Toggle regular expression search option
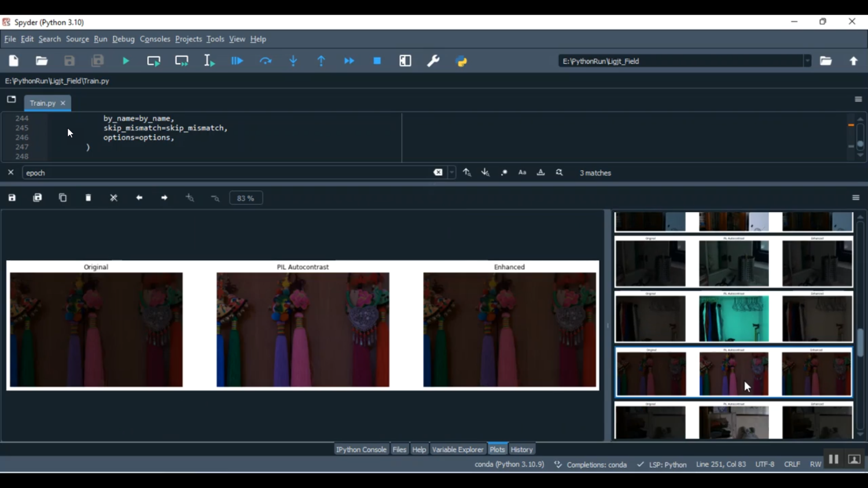 [504, 173]
